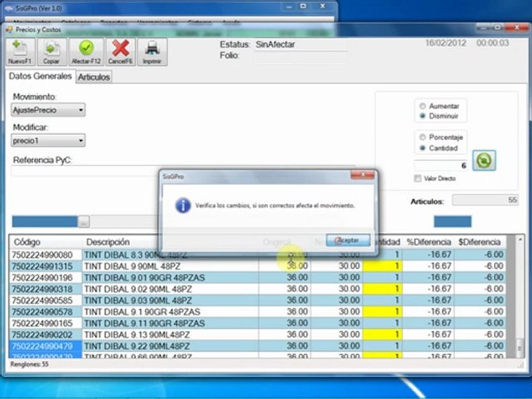Select code cell 7502224991315

46,267
